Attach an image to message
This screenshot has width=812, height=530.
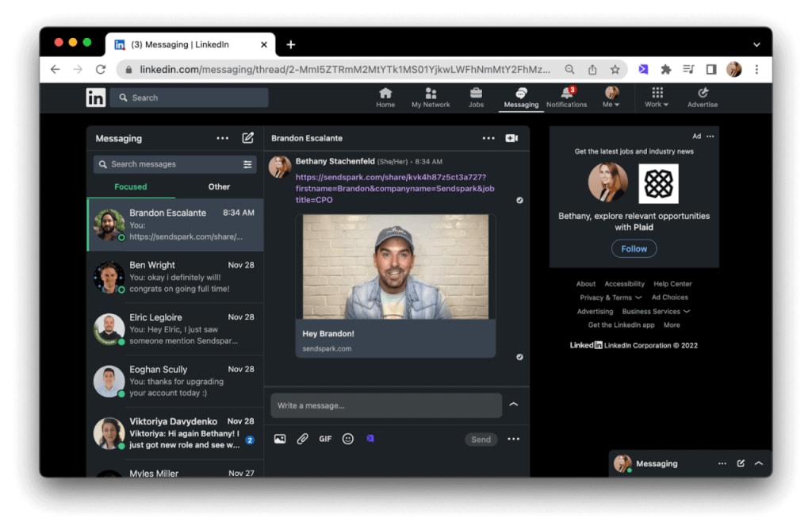point(280,440)
